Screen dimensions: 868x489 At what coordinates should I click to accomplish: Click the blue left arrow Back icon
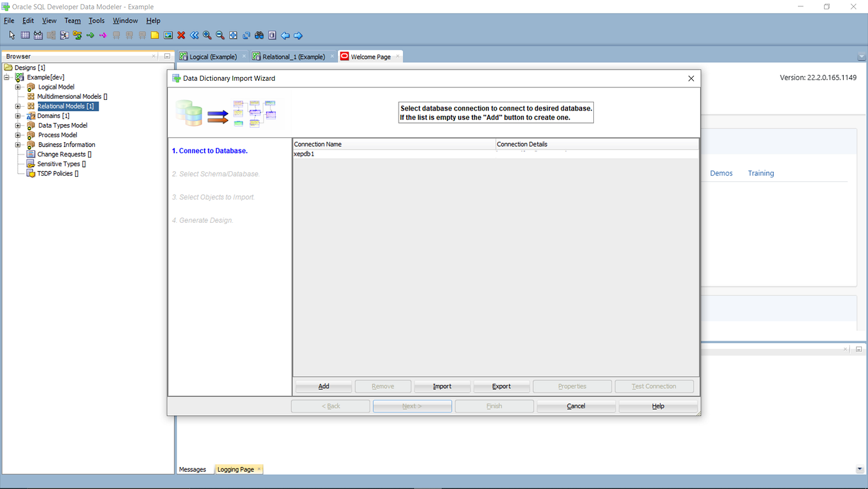[285, 35]
